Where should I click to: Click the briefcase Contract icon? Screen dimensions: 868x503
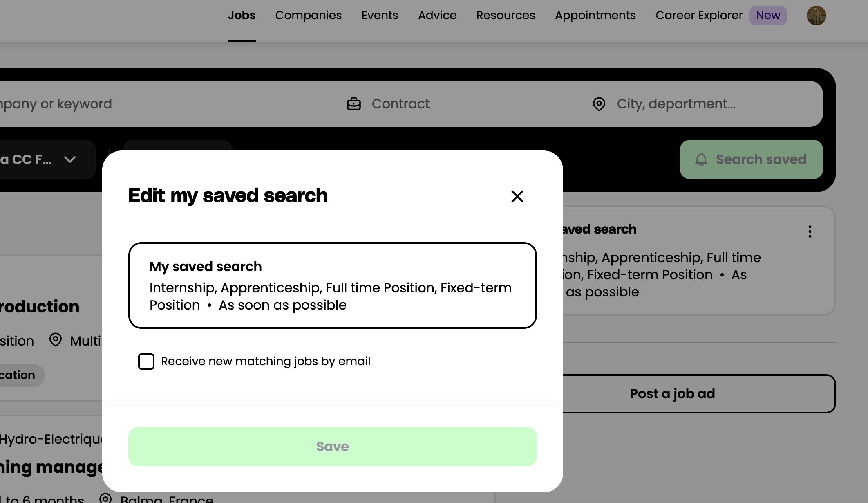pyautogui.click(x=354, y=104)
